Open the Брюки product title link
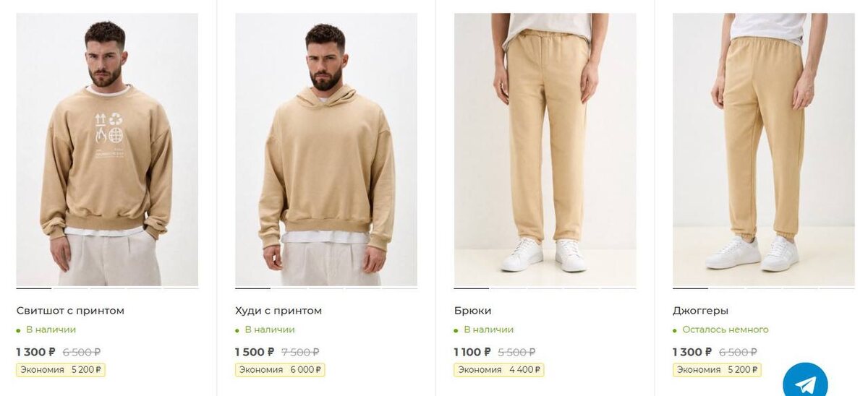The image size is (868, 396). click(473, 311)
